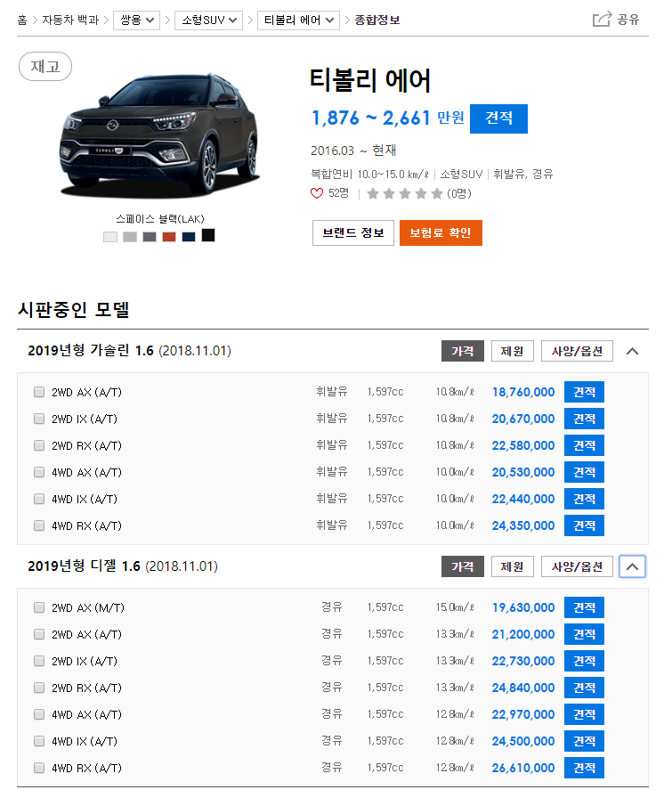Click the price 22,440,000
The width and height of the screenshot is (672, 798).
coord(523,499)
